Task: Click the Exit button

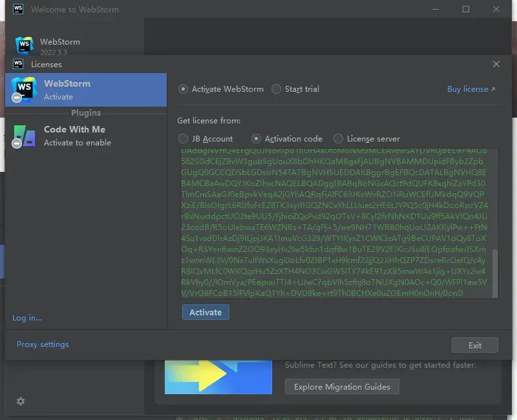Action: point(474,345)
